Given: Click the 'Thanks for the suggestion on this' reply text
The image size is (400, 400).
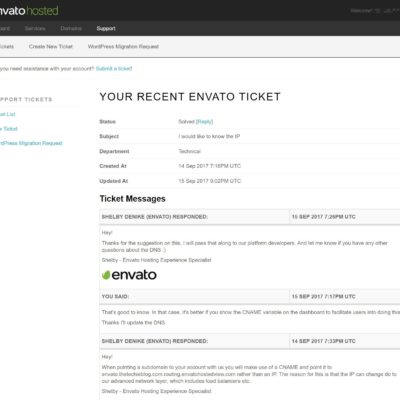Looking at the screenshot, I should point(245,246).
